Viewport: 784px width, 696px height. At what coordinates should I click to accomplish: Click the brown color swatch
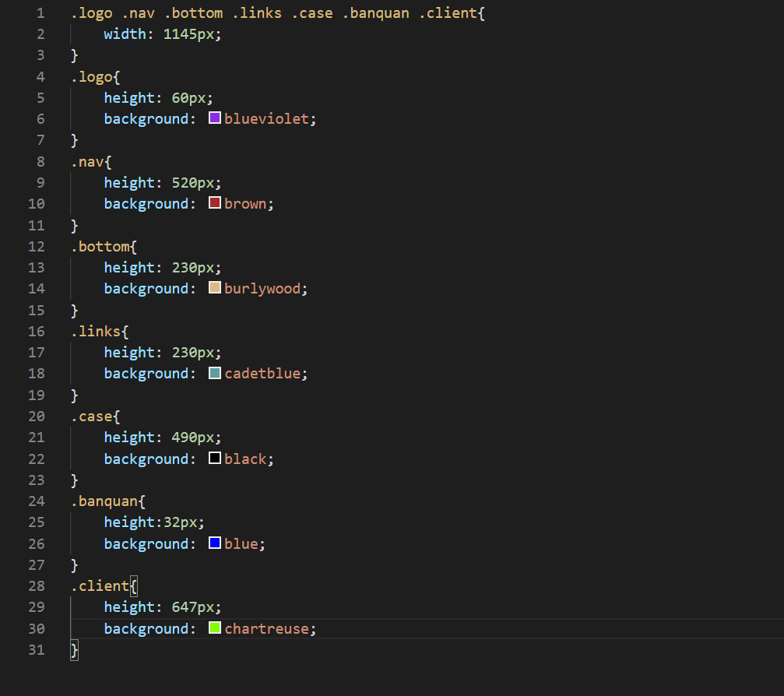point(215,203)
